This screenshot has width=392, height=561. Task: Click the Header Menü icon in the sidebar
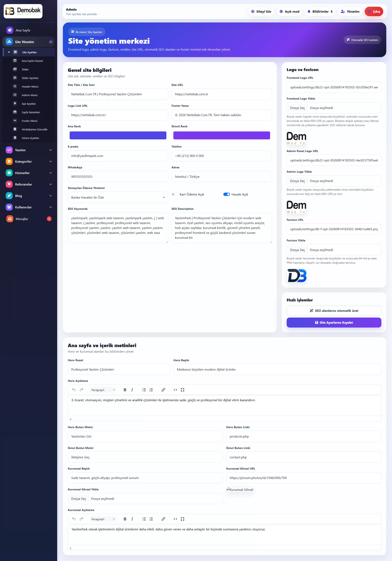click(x=15, y=86)
